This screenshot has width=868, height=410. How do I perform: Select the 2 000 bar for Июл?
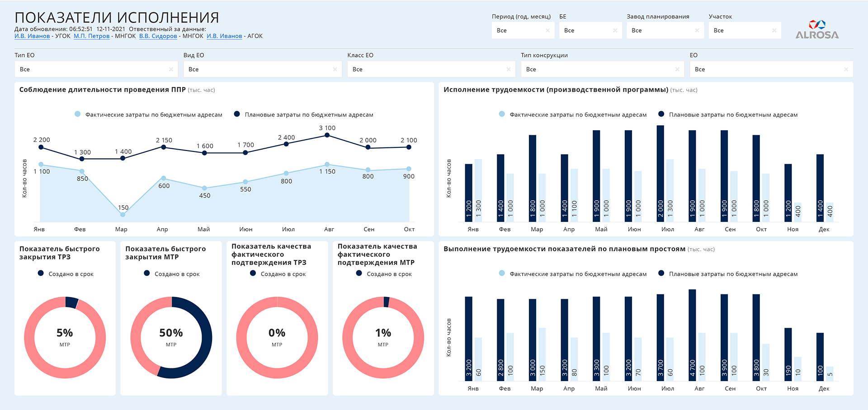(x=660, y=174)
